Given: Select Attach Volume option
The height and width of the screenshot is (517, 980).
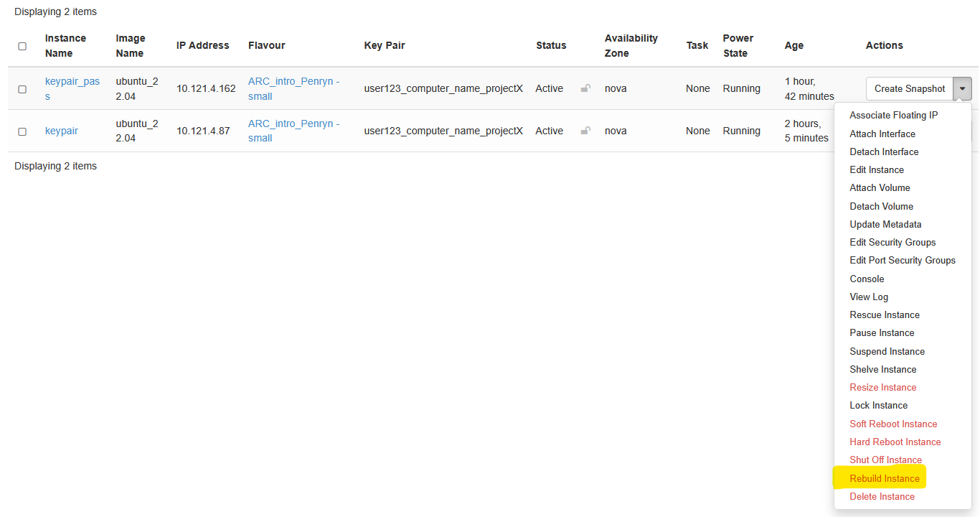Looking at the screenshot, I should (x=880, y=187).
